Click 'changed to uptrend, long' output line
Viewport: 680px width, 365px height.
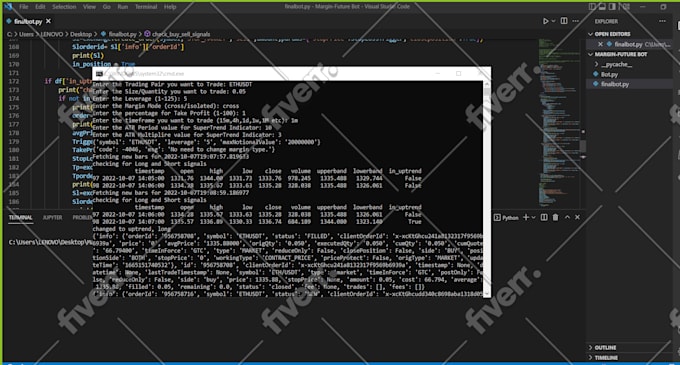[x=132, y=229]
